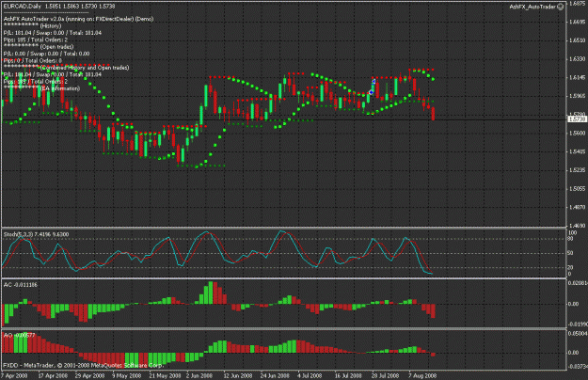Click the highlighted current price label 1.5738
This screenshot has width=588, height=380.
[x=577, y=119]
